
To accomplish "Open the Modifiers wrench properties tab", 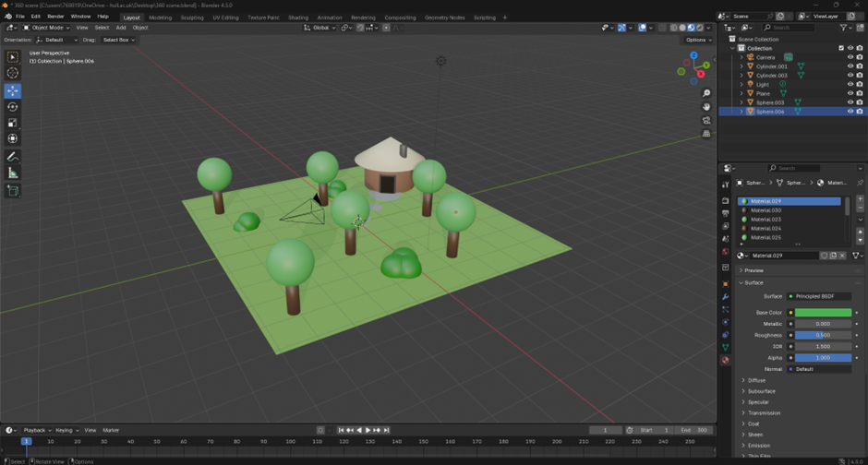I will tap(725, 296).
